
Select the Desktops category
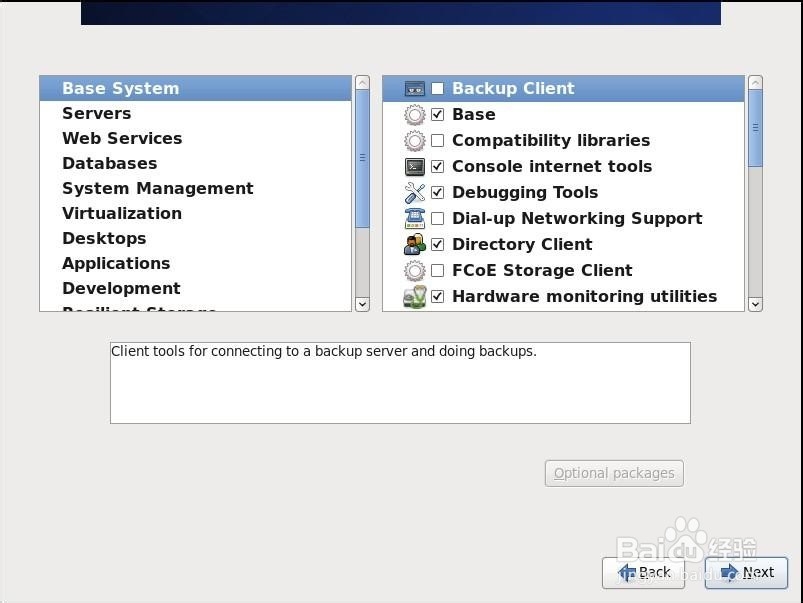(x=104, y=238)
